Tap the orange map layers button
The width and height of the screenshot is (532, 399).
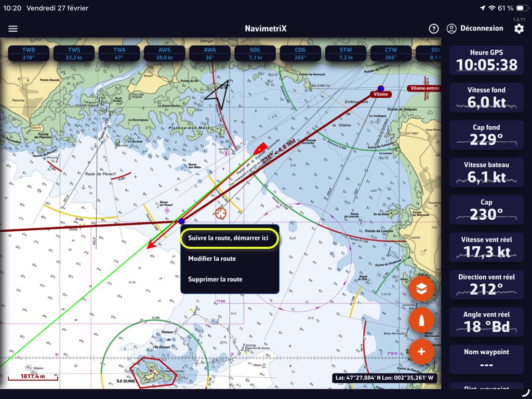click(x=421, y=289)
